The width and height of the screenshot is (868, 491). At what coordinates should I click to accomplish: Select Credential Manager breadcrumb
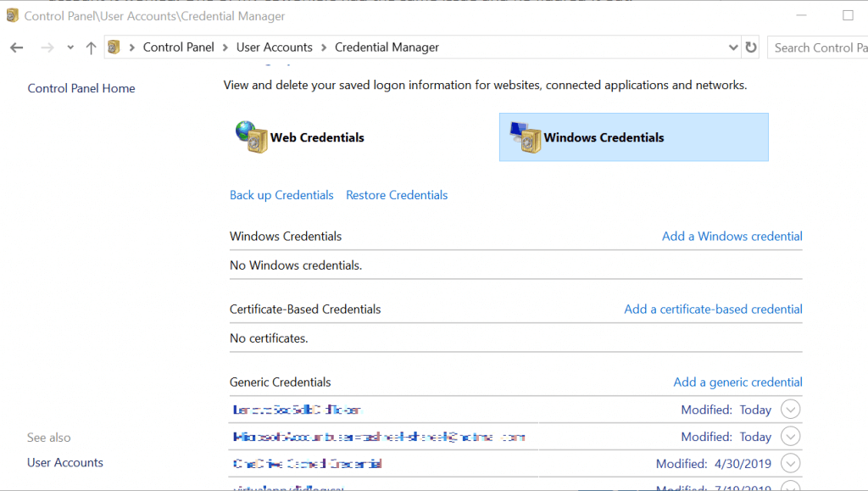point(387,47)
